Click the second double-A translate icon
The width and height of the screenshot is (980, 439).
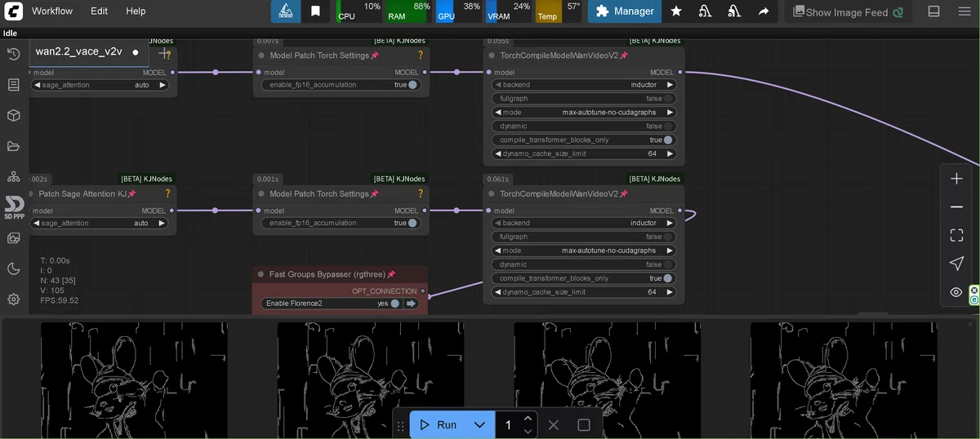[734, 11]
